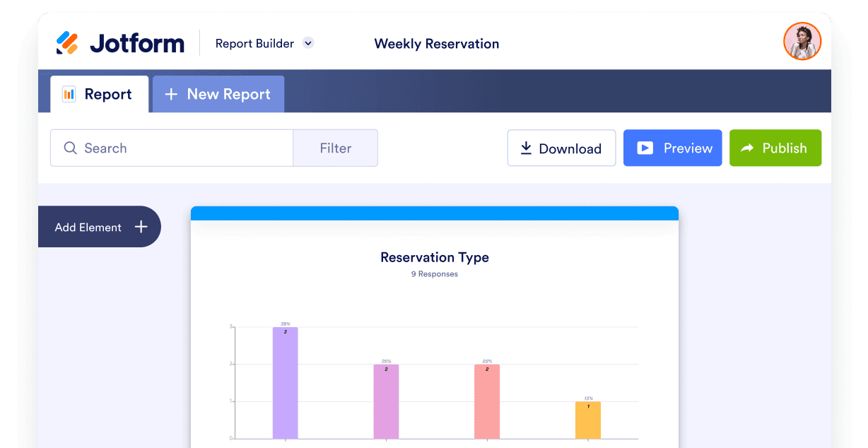The height and width of the screenshot is (448, 868).
Task: Open the New Report tab
Action: click(x=218, y=93)
